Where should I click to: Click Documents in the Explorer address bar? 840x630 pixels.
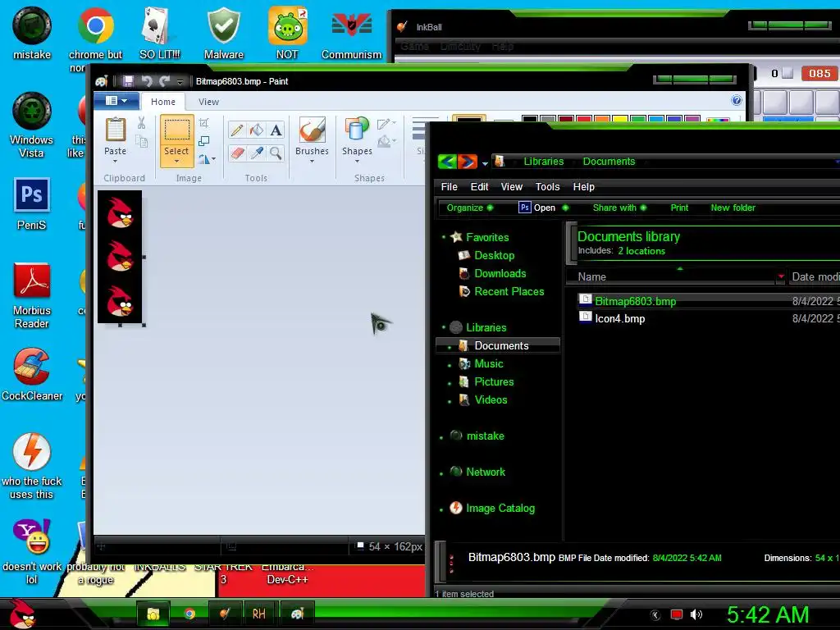pyautogui.click(x=609, y=162)
